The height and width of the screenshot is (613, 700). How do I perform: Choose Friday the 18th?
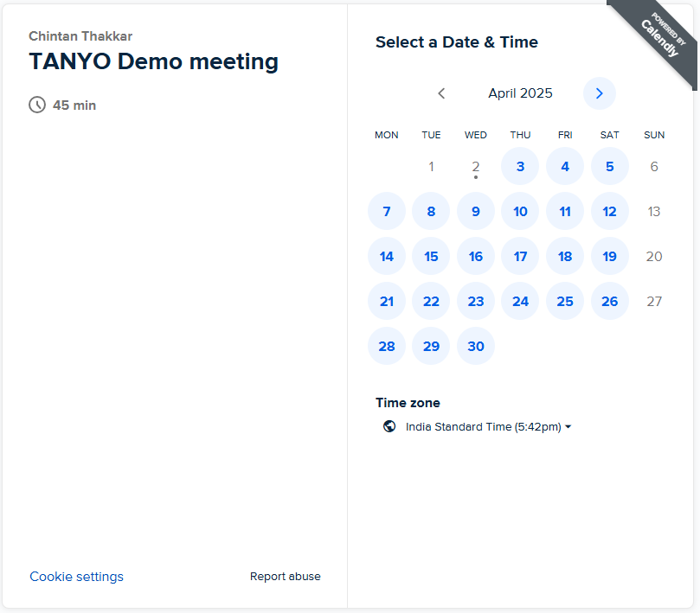[565, 257]
